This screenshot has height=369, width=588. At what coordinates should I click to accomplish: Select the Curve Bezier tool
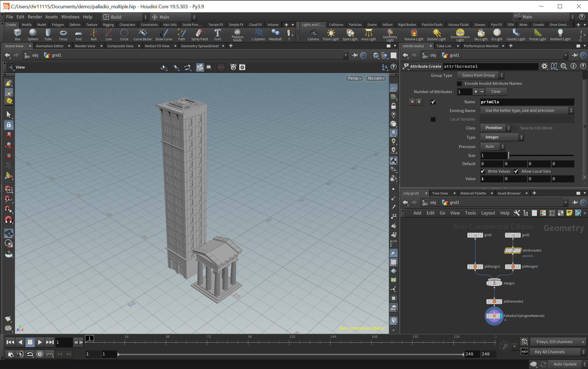143,35
